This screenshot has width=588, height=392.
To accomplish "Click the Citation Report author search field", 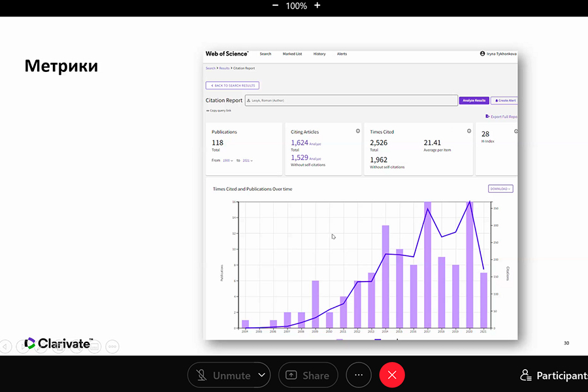I will 351,101.
